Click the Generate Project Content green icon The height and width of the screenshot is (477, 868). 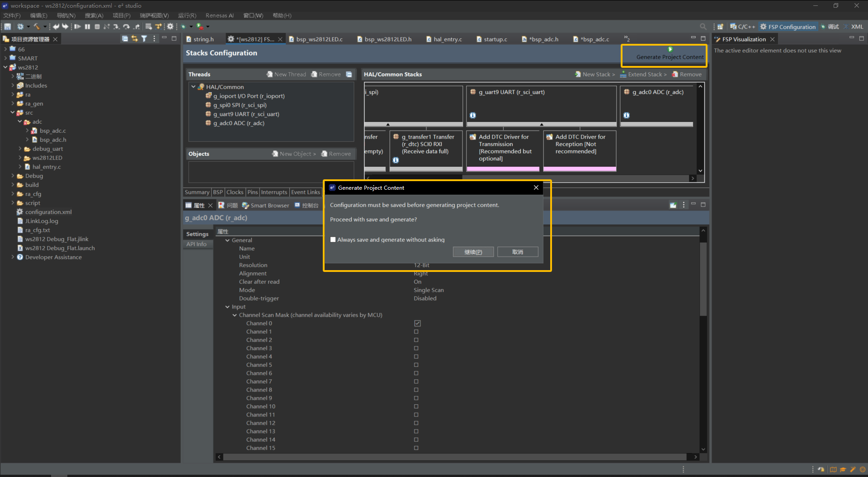(x=670, y=49)
